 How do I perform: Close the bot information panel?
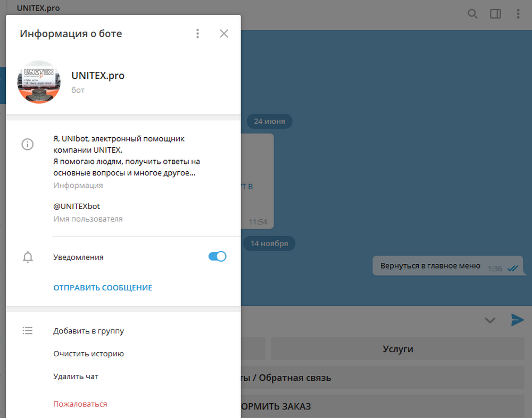[224, 34]
